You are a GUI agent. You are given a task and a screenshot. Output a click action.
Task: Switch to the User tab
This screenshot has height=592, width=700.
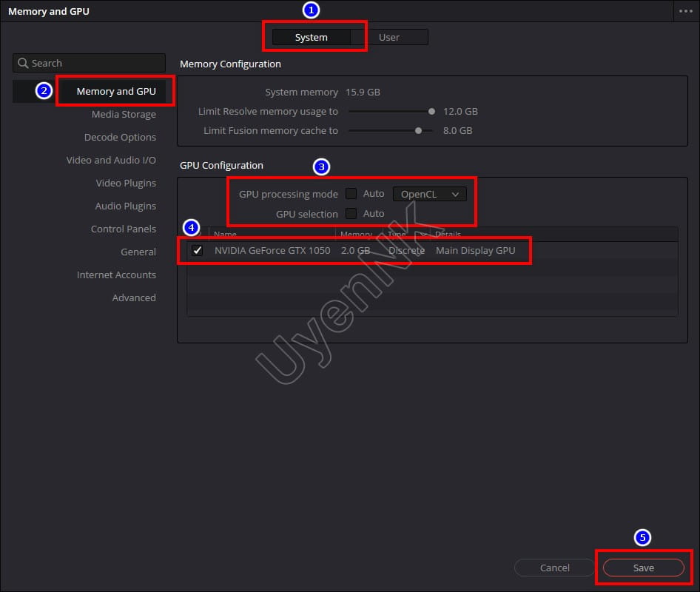click(388, 38)
